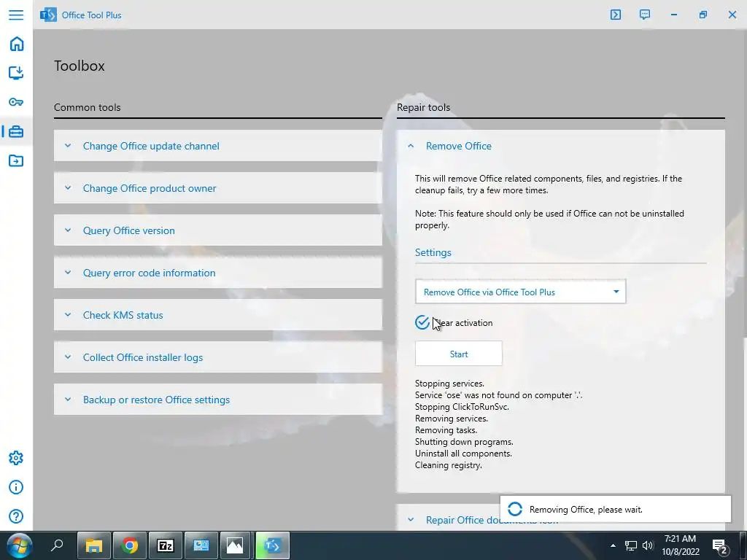This screenshot has width=747, height=560.
Task: Open the command box icon in title bar
Action: coord(616,15)
